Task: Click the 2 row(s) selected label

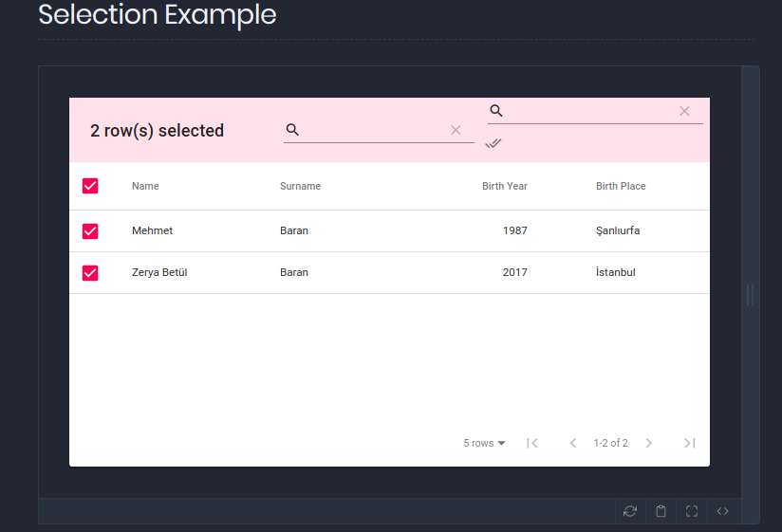Action: tap(158, 131)
